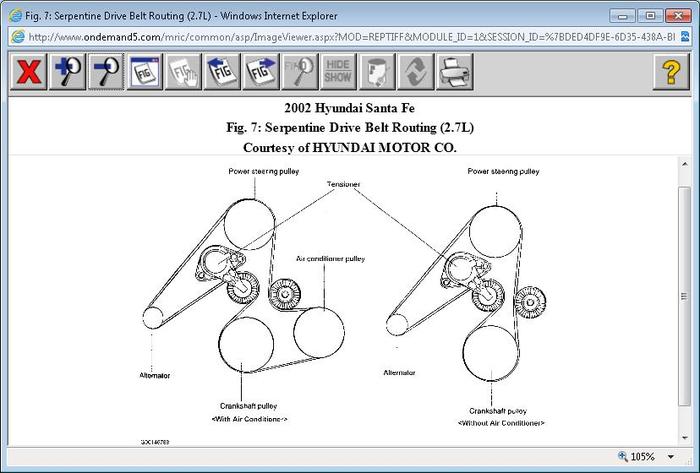700x473 pixels.
Task: Click 'Courtesy of HYUNDAI MOTOR CO.' text
Action: click(x=350, y=148)
